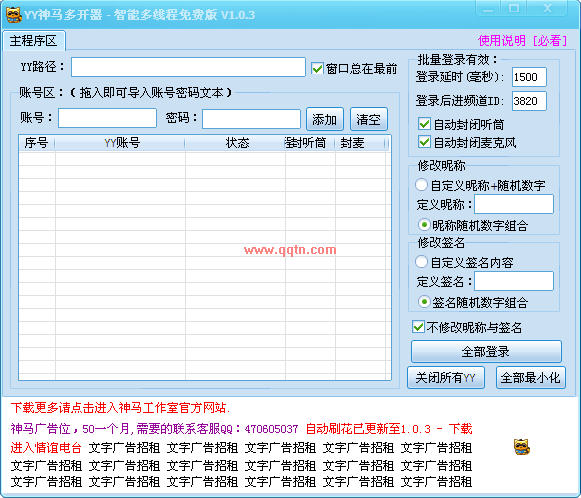Edit the 登录延时 (毫秒) field showing 1500
Image resolution: width=581 pixels, height=498 pixels.
[x=529, y=77]
